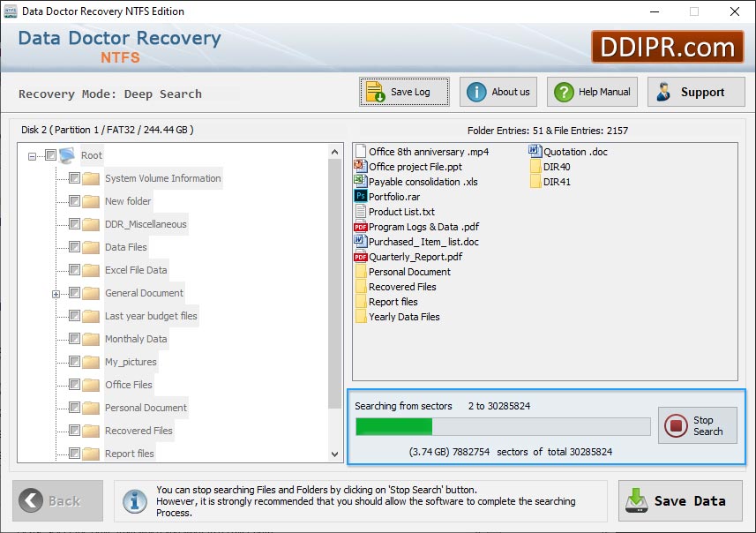756x533 pixels.
Task: Go back using the Back button
Action: point(58,500)
